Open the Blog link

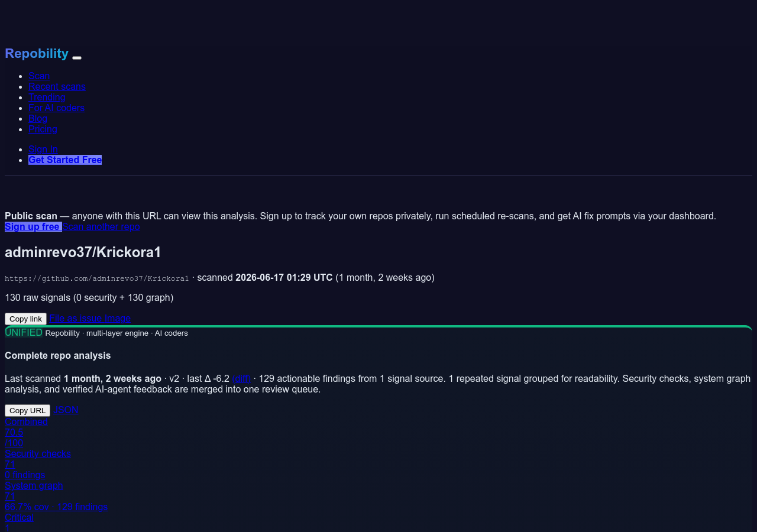coord(38,118)
